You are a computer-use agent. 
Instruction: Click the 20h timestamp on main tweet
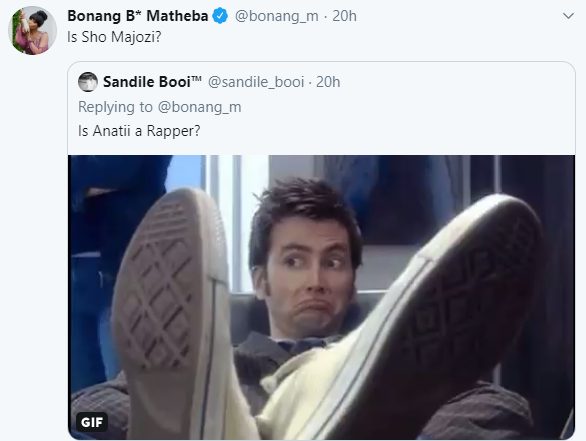[x=344, y=16]
